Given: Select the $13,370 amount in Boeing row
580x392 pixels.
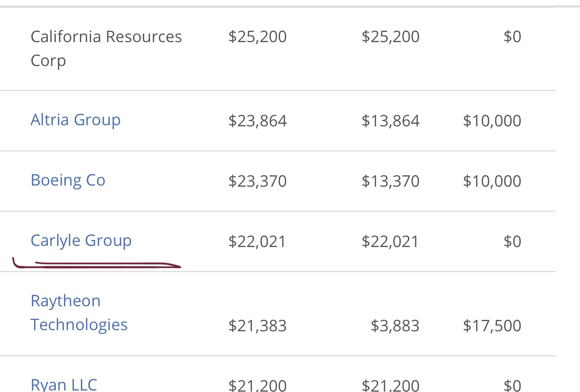Looking at the screenshot, I should point(391,181).
